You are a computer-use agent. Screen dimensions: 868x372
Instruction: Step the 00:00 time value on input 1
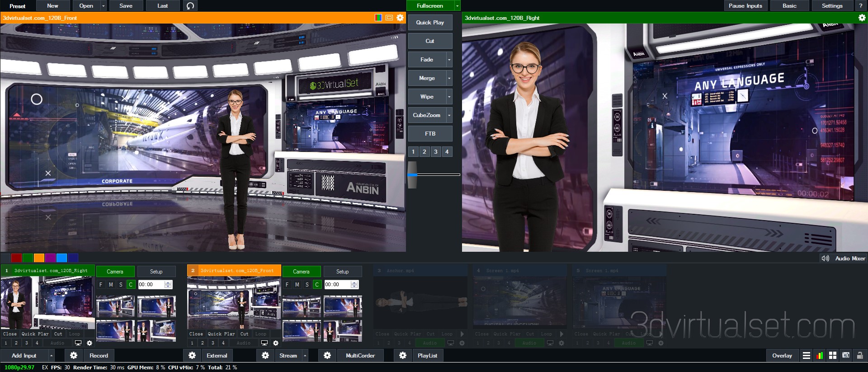(168, 284)
